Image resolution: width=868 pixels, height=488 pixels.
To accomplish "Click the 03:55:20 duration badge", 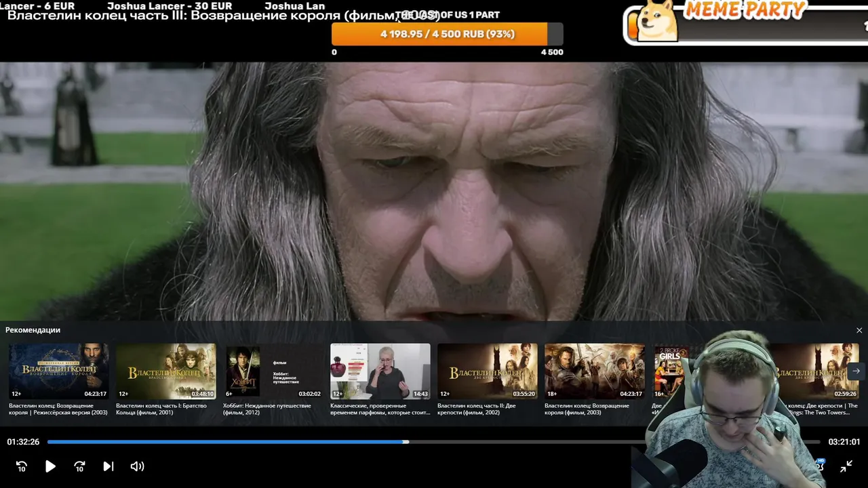I will pyautogui.click(x=524, y=394).
